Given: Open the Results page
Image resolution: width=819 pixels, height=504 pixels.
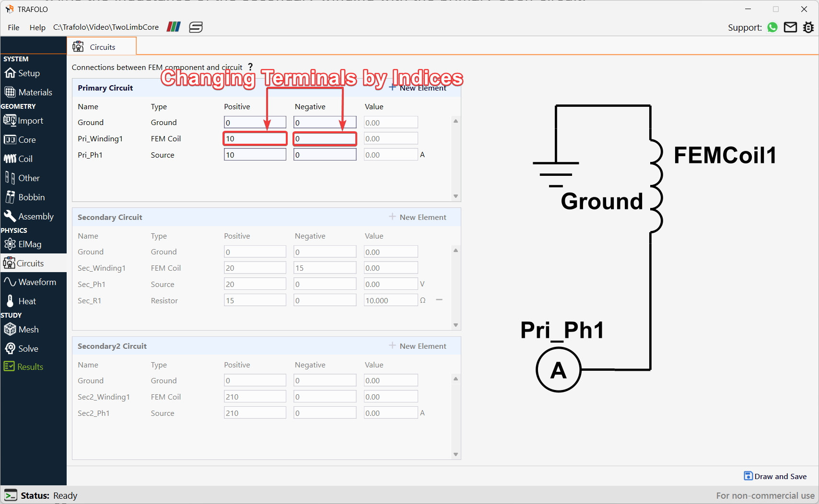Looking at the screenshot, I should pyautogui.click(x=23, y=367).
